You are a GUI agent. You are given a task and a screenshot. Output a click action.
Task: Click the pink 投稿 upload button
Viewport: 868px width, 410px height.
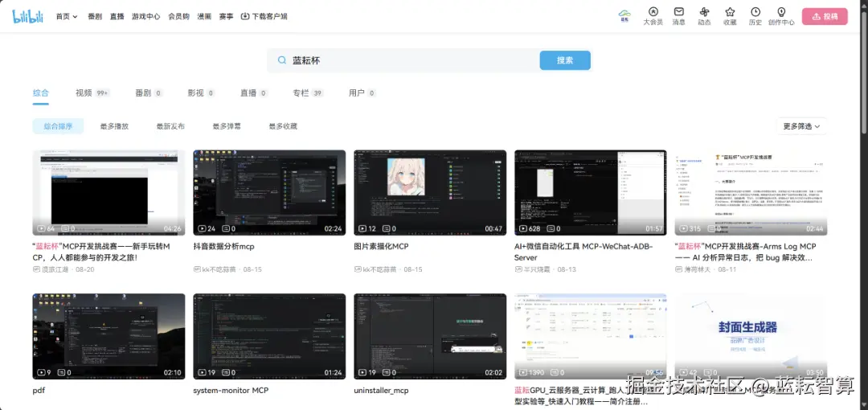tap(825, 17)
